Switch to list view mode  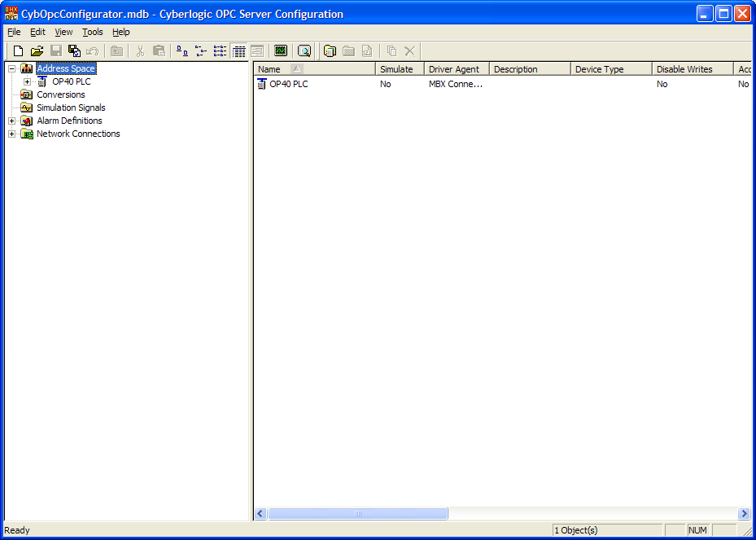click(x=220, y=51)
